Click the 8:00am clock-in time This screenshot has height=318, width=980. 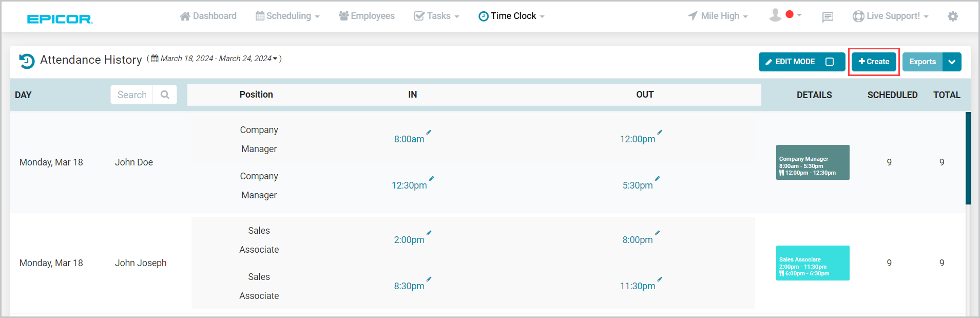click(x=409, y=139)
